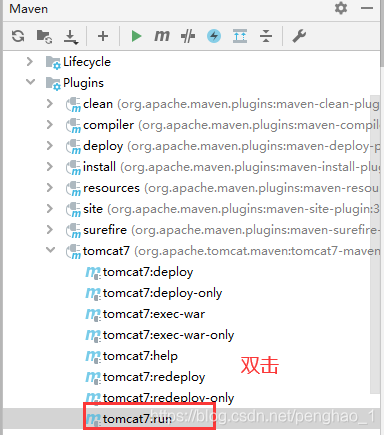The height and width of the screenshot is (435, 384).
Task: Execute Maven goal 'm' icon
Action: point(162,35)
